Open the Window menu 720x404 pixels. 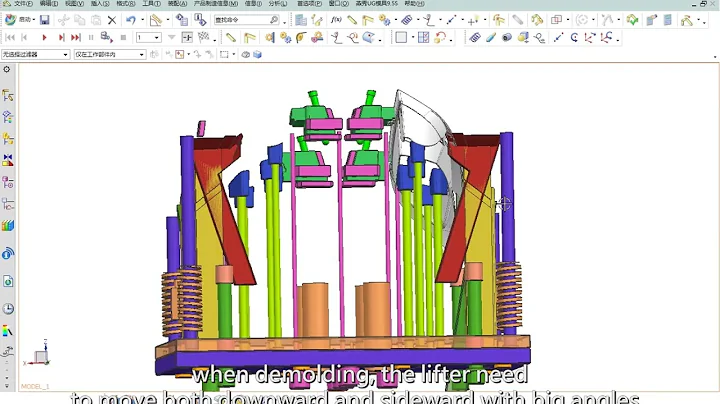point(339,3)
